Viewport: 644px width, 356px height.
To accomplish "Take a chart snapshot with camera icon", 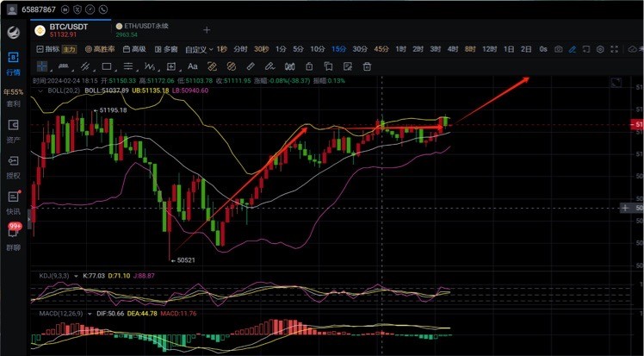I will tap(558, 49).
